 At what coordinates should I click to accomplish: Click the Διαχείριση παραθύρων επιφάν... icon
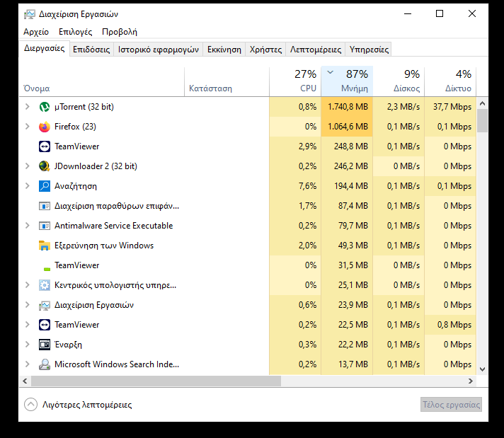tap(45, 206)
